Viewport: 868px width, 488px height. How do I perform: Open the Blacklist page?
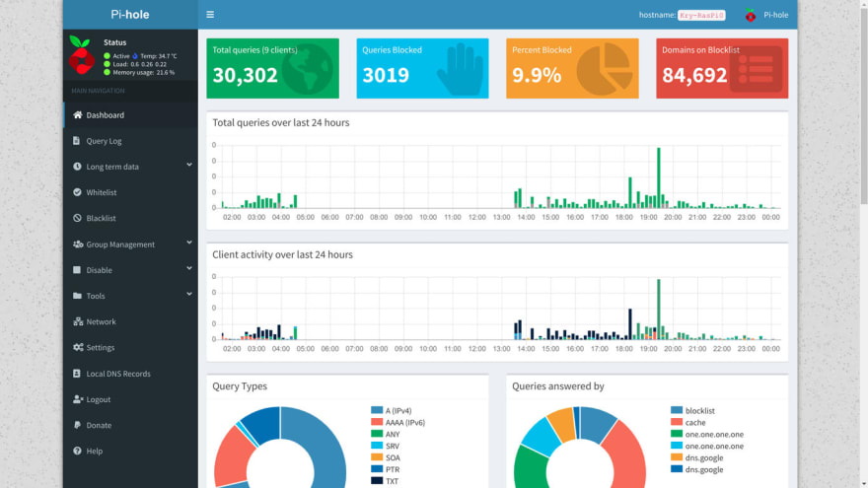(x=130, y=218)
